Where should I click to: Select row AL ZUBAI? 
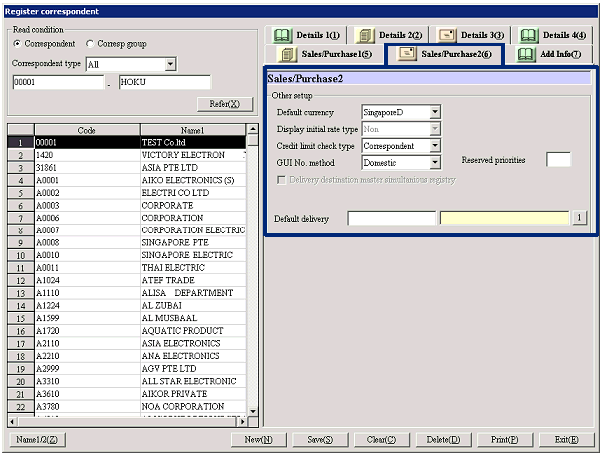click(x=127, y=305)
